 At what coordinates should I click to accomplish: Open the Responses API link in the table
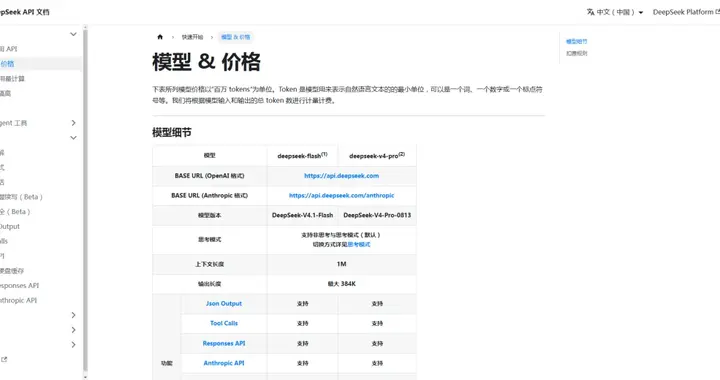point(224,343)
